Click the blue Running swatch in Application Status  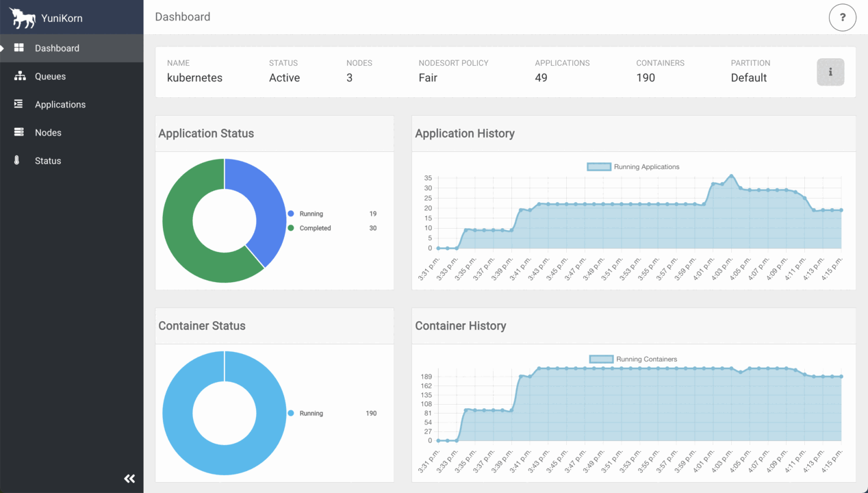(x=291, y=214)
